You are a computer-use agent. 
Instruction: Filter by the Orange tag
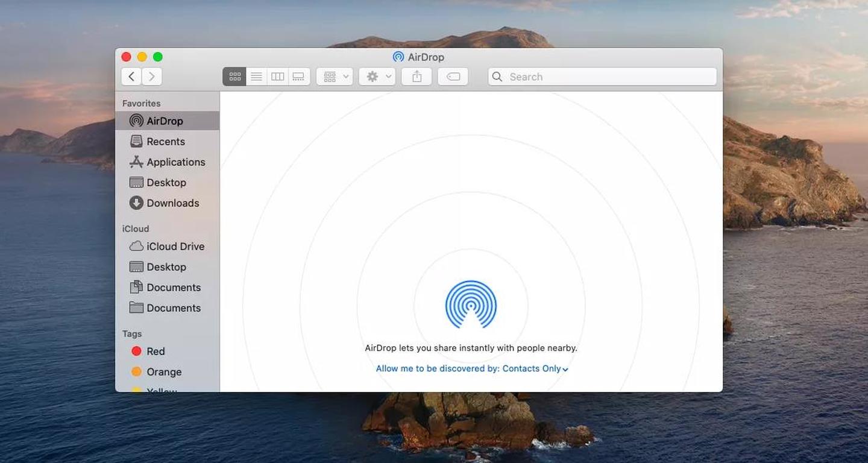[x=167, y=371]
